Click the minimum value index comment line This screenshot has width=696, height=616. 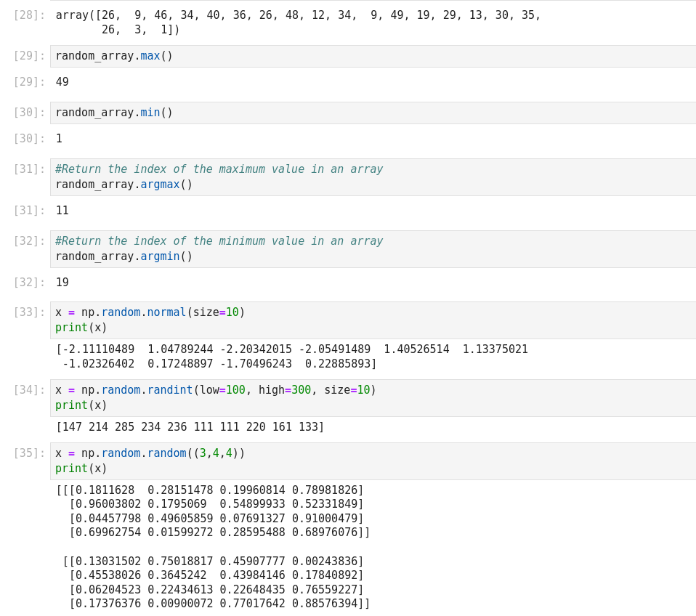point(219,241)
